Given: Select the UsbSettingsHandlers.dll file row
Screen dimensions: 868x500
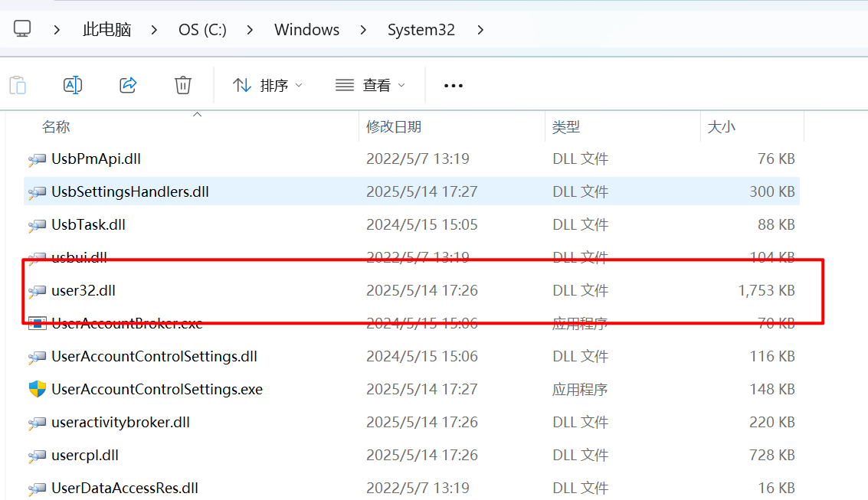Looking at the screenshot, I should coord(130,191).
